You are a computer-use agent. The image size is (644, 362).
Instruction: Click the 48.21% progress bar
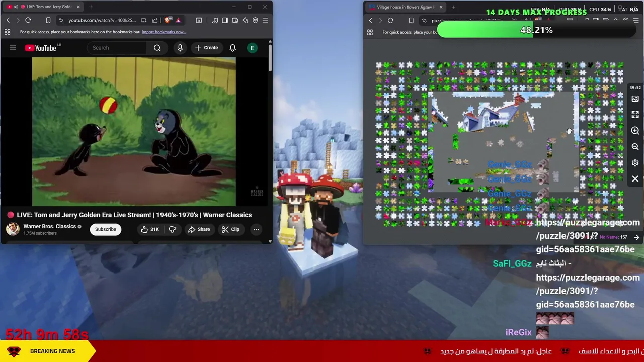pos(536,30)
